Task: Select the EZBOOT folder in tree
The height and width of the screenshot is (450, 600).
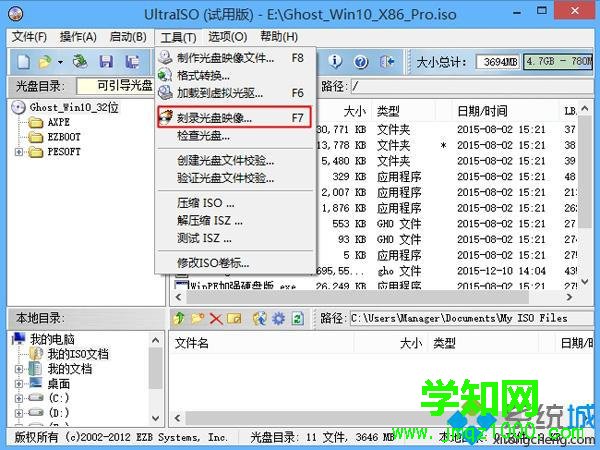Action: point(64,137)
